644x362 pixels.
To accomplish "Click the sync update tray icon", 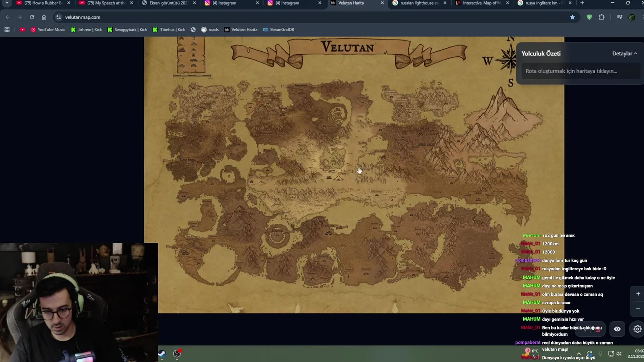I will tap(590, 354).
